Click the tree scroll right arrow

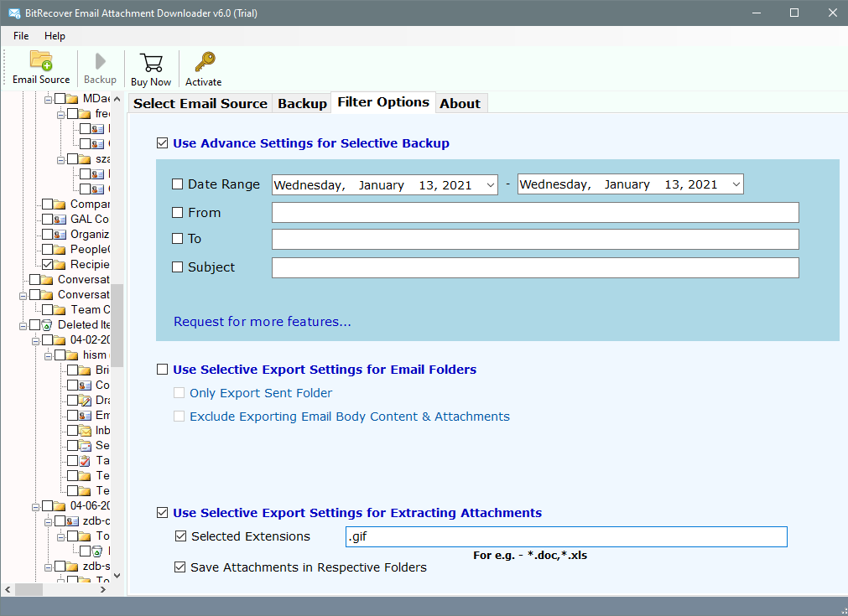tap(103, 589)
